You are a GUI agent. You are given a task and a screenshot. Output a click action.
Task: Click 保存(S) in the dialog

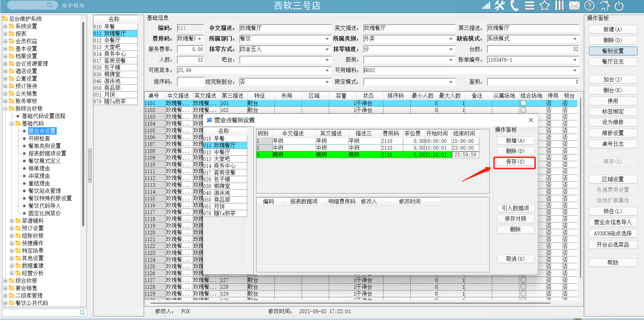click(515, 162)
